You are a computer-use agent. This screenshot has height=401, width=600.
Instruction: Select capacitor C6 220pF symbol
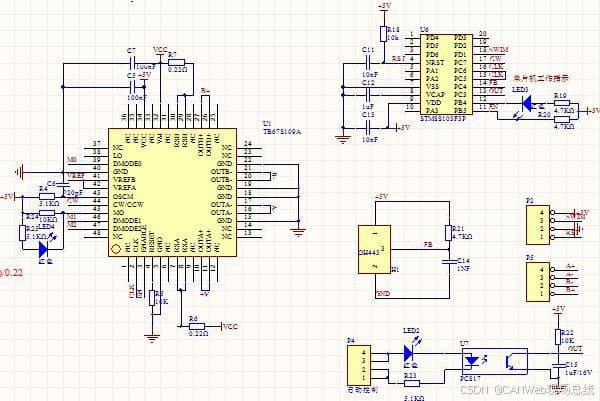pyautogui.click(x=63, y=186)
